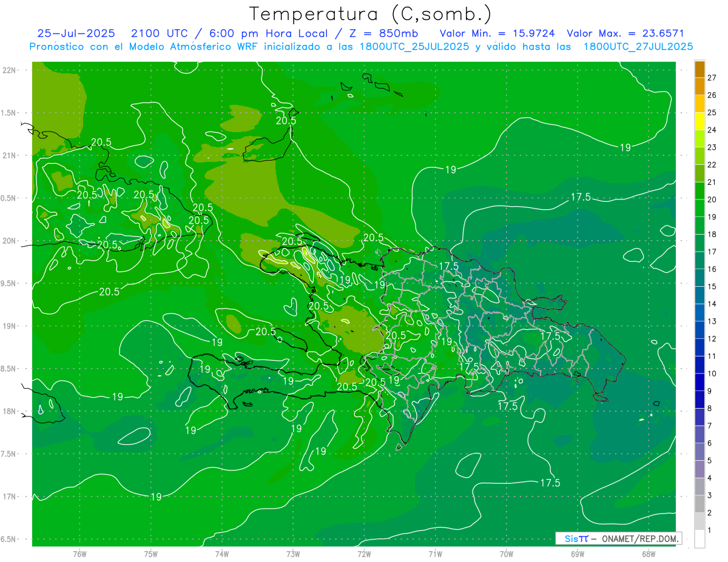This screenshot has width=728, height=562.
Task: Click the "72W" longitude axis label
Action: (x=364, y=554)
